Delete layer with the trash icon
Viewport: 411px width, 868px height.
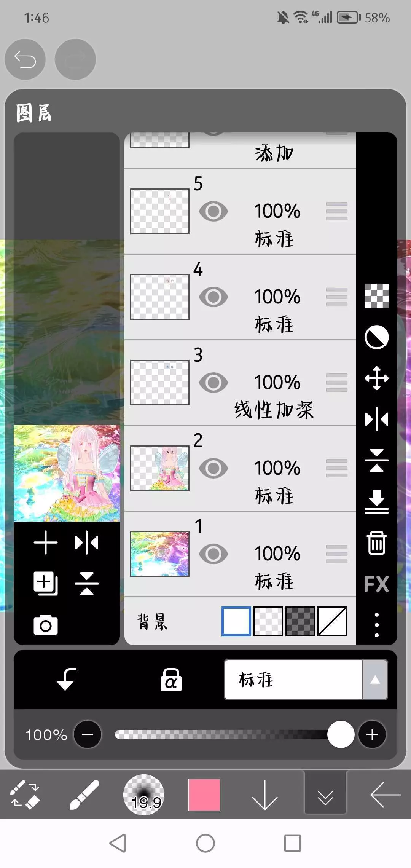pyautogui.click(x=376, y=542)
